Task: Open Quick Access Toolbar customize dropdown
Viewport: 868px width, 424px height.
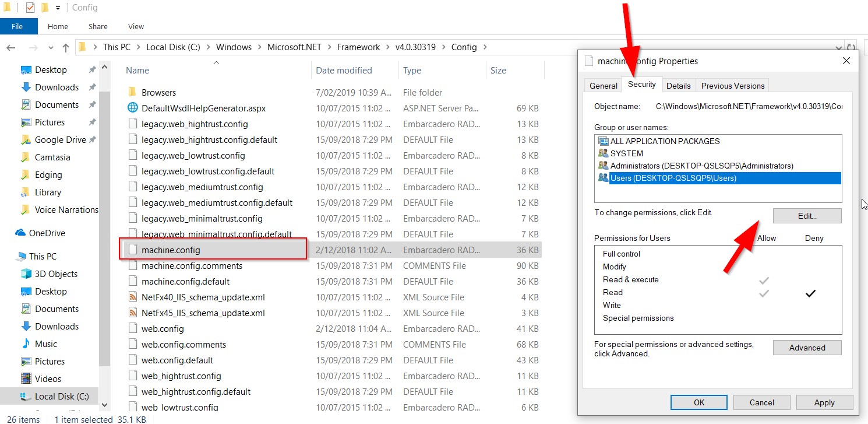Action: tap(58, 8)
